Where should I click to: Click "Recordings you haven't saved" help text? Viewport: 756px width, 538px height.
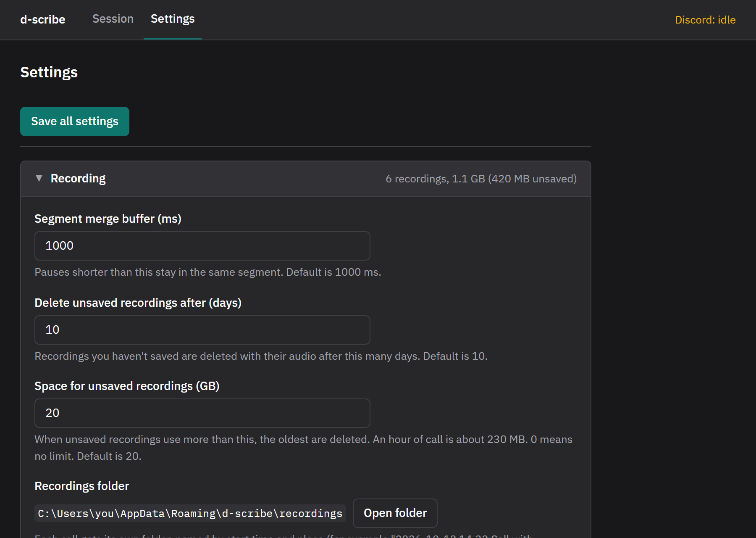pyautogui.click(x=261, y=356)
